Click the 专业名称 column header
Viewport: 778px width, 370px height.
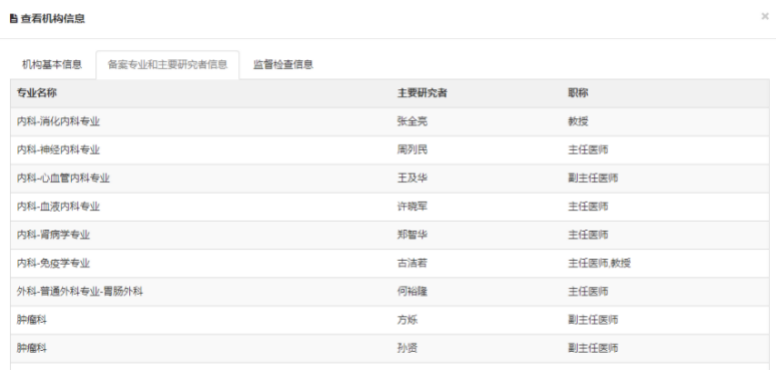tap(37, 93)
